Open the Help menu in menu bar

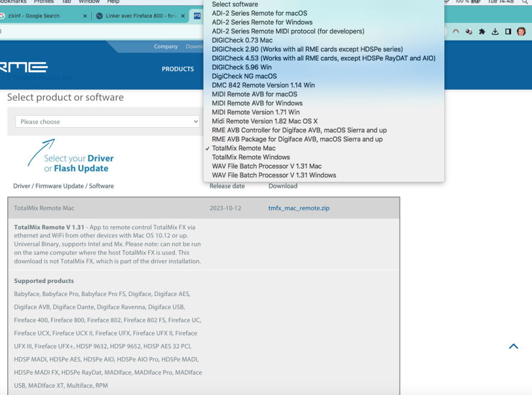[113, 2]
